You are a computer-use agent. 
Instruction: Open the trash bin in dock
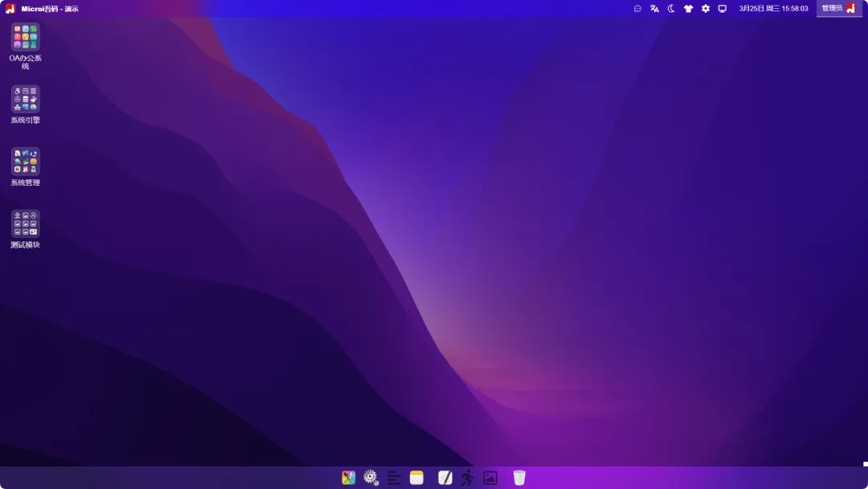click(519, 478)
